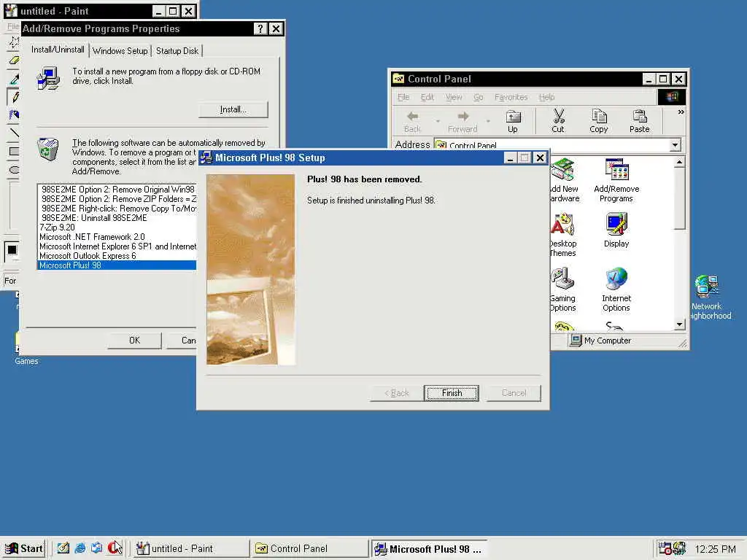747x560 pixels.
Task: Select the Install/Uninstall tab
Action: pos(58,50)
